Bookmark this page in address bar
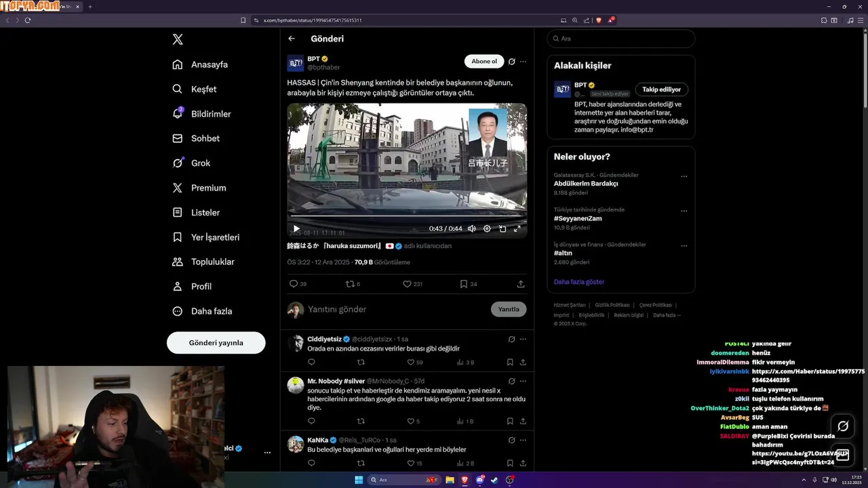Viewport: 868px width, 488px height. (243, 20)
